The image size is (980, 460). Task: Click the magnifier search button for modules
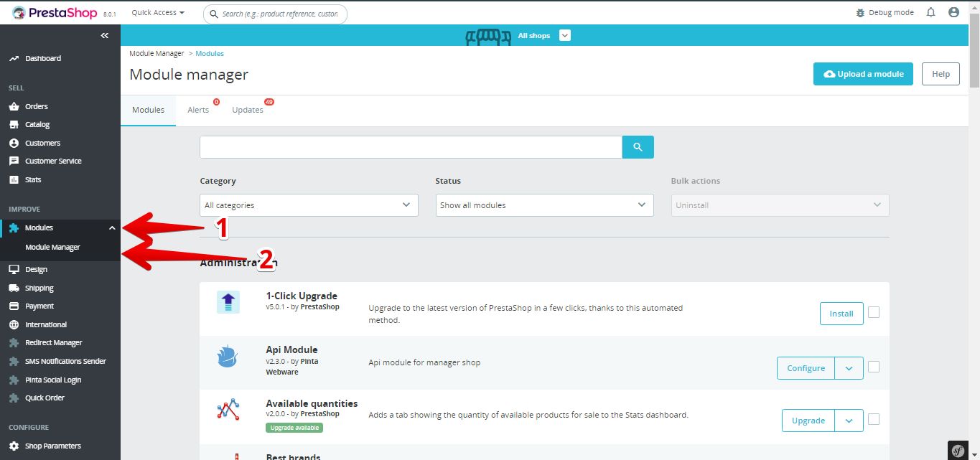point(638,147)
